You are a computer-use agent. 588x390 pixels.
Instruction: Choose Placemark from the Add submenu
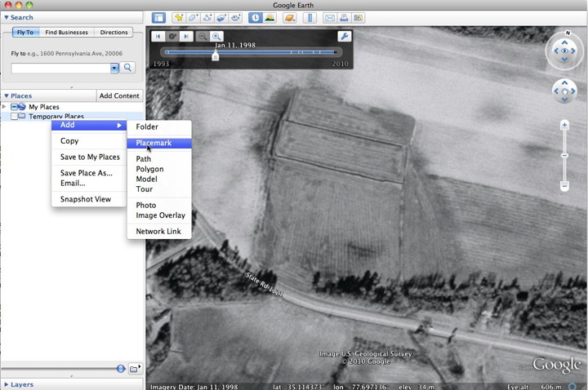154,144
